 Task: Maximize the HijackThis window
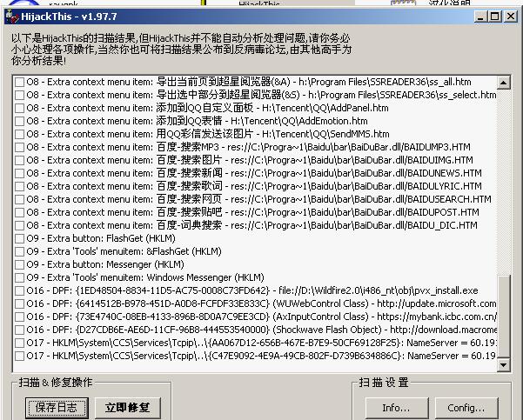(495, 17)
